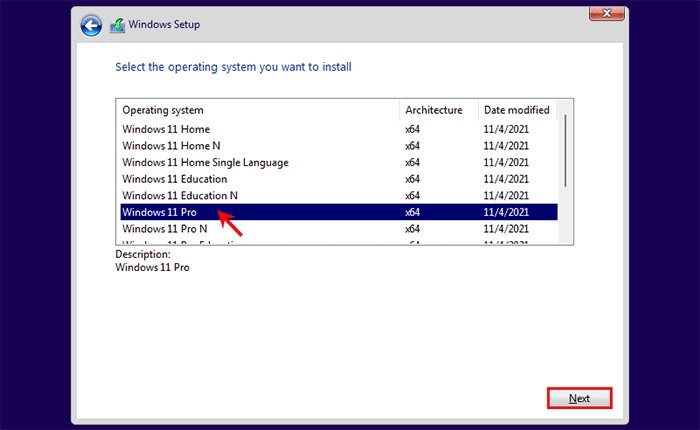
Task: Click x64 in the Windows 11 Home row
Action: 412,129
